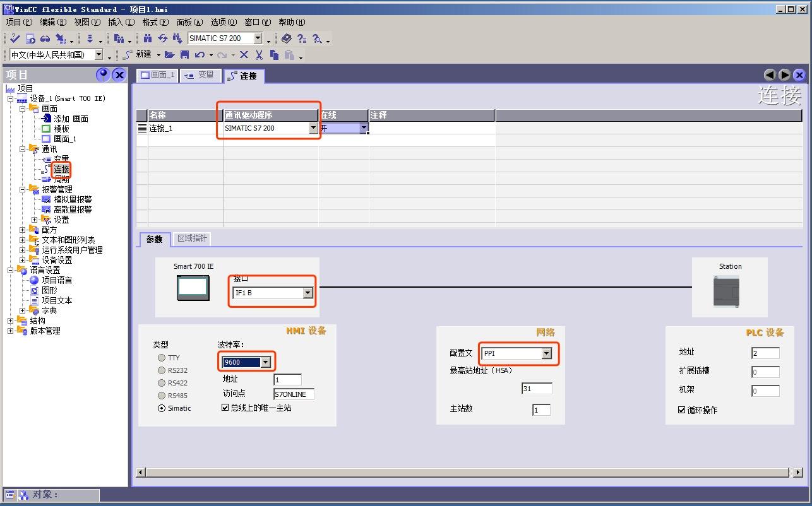The width and height of the screenshot is (812, 506).
Task: Save the project with the floppy icon
Action: tap(184, 55)
